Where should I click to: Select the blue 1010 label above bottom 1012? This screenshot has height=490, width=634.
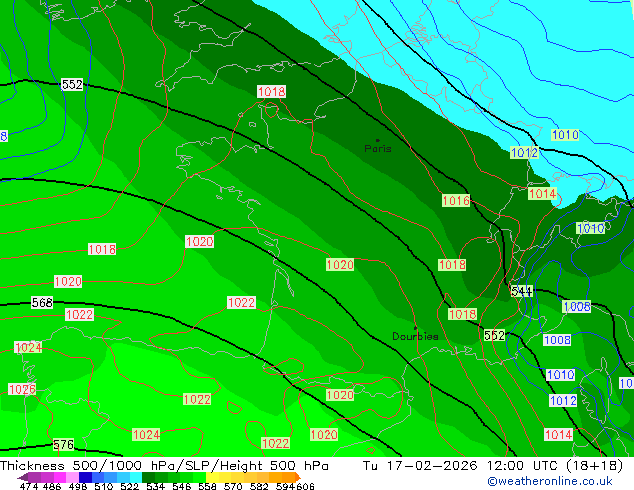coord(560,375)
